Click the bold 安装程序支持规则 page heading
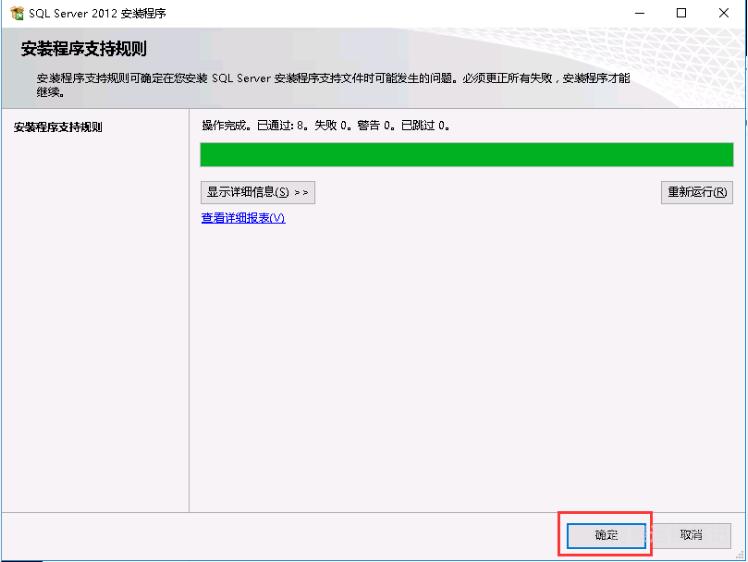 [84, 49]
